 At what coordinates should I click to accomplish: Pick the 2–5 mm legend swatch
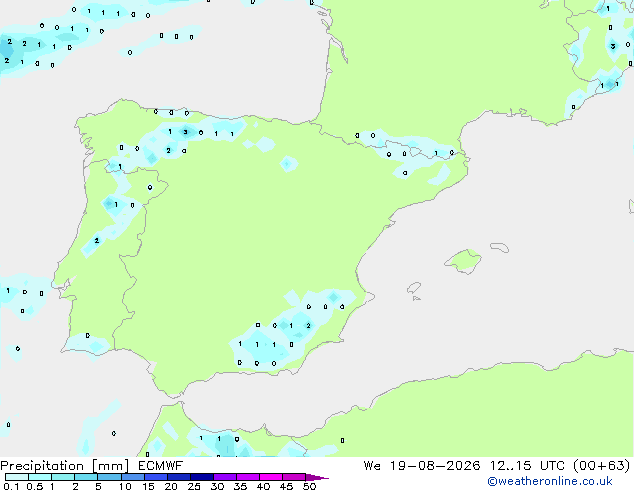86,477
